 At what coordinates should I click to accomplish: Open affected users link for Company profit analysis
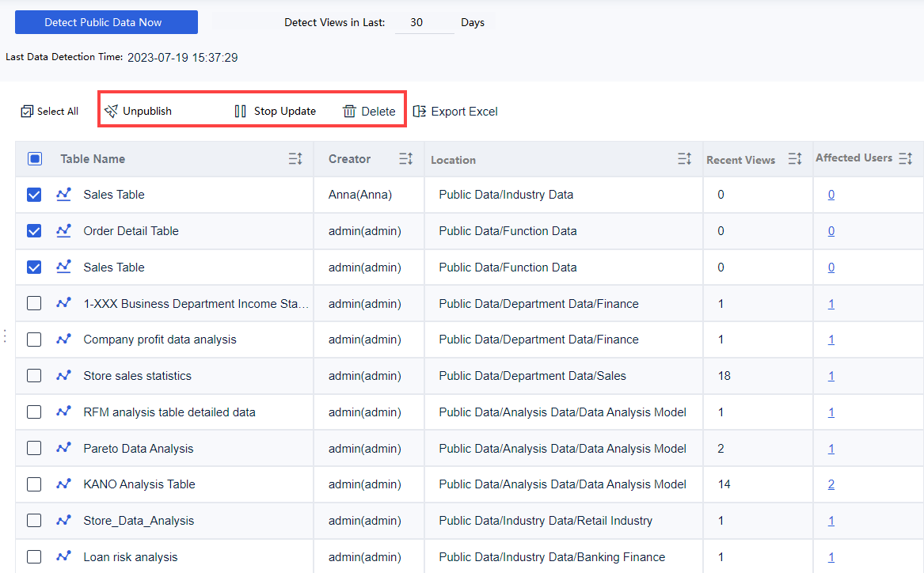click(x=831, y=339)
